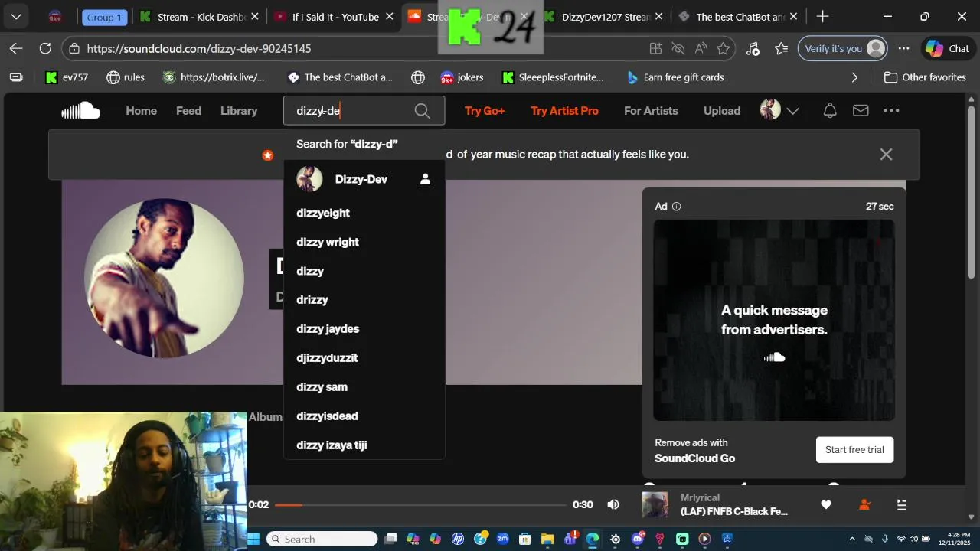Click Verify it's you profile button
Viewport: 980px width, 551px height.
(842, 48)
